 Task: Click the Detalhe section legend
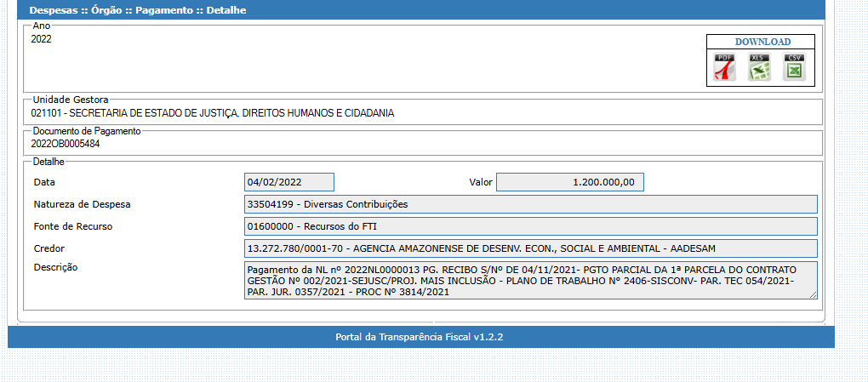tap(49, 162)
